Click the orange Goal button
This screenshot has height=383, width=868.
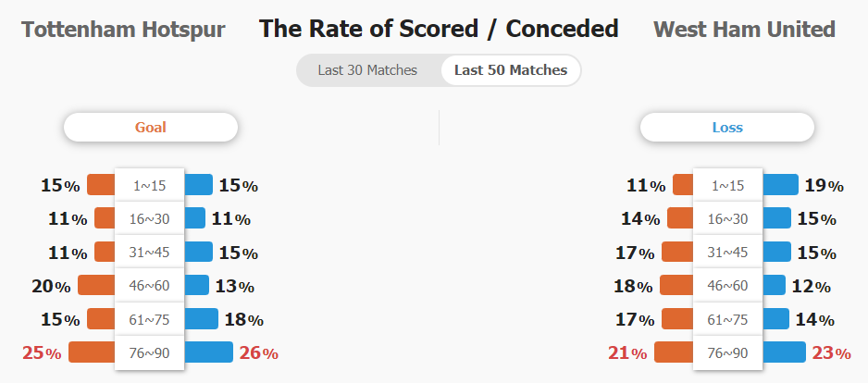(151, 128)
